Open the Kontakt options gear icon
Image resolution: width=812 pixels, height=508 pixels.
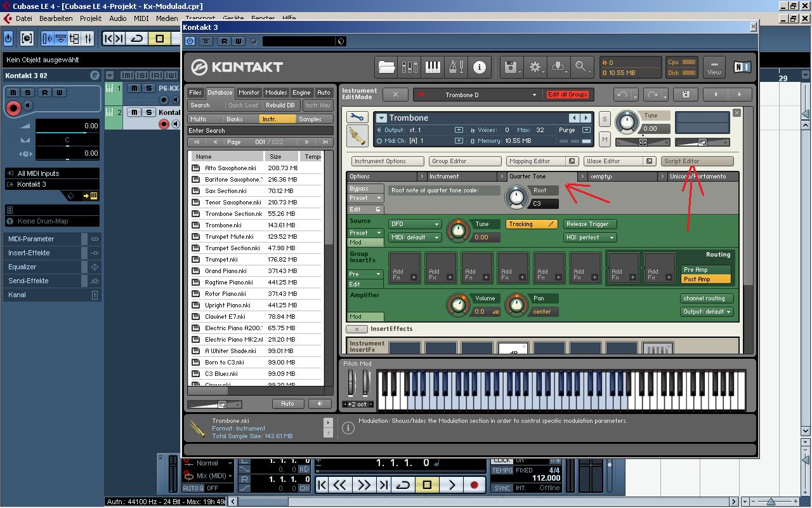[x=535, y=67]
